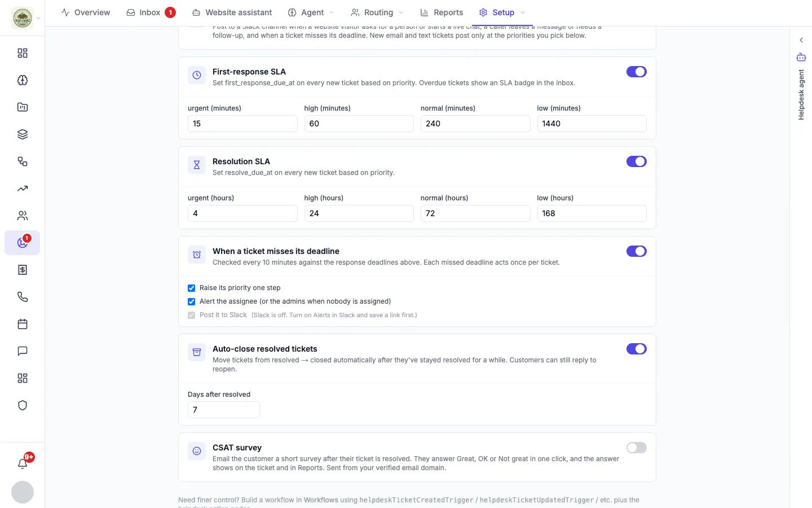
Task: Expand the Routing menu dropdown
Action: [401, 12]
